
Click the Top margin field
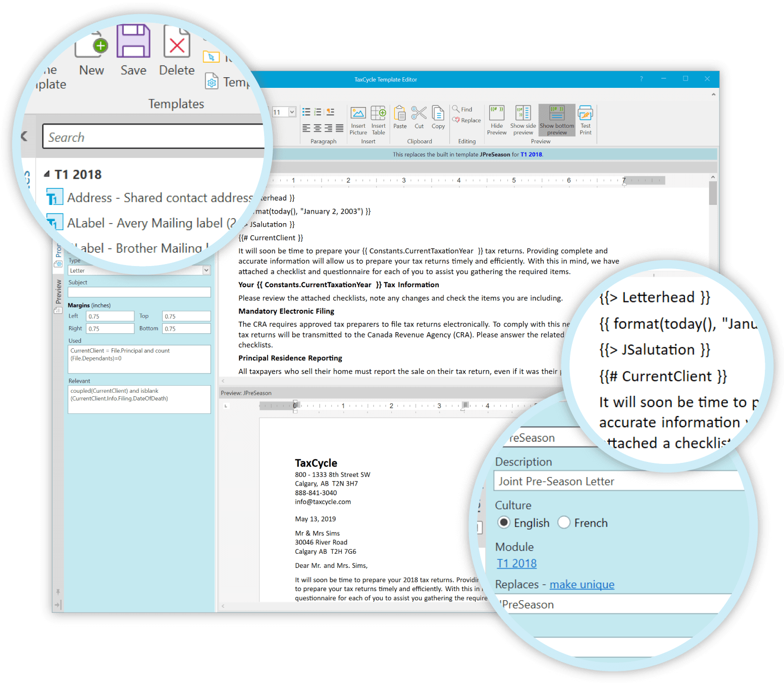coord(186,316)
